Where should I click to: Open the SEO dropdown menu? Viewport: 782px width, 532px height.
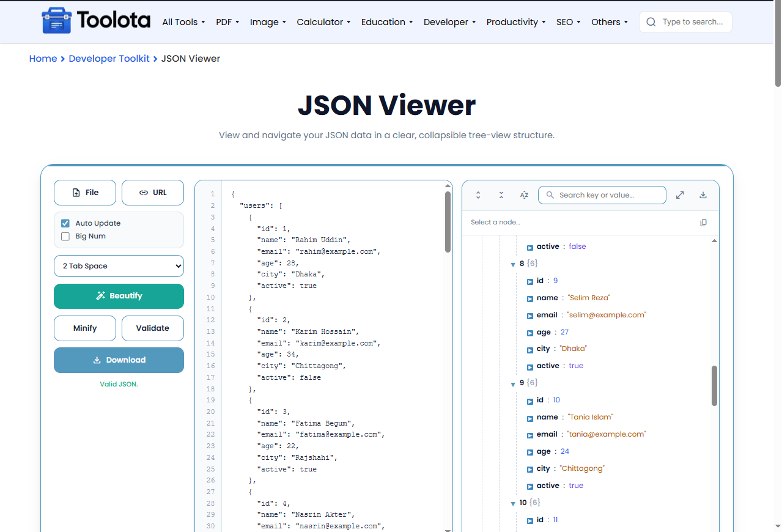568,22
